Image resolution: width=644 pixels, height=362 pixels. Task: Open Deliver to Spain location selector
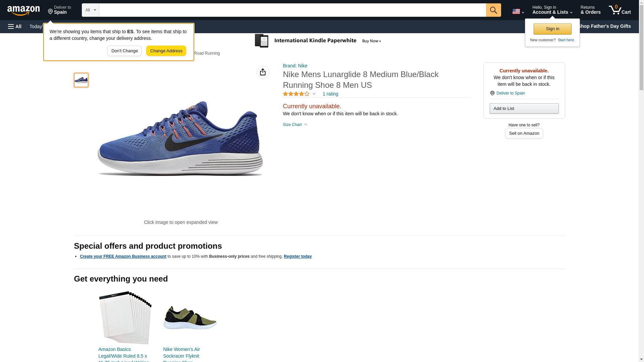tap(59, 10)
